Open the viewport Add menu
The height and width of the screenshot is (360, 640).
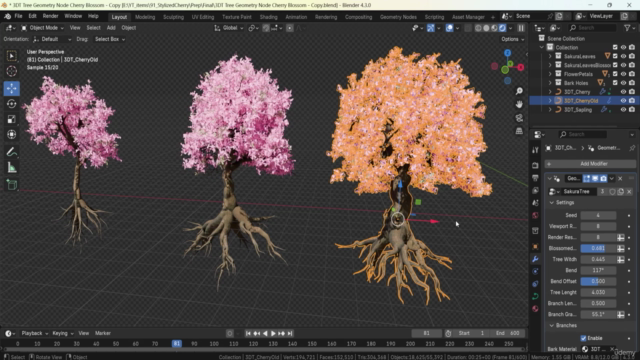[111, 28]
